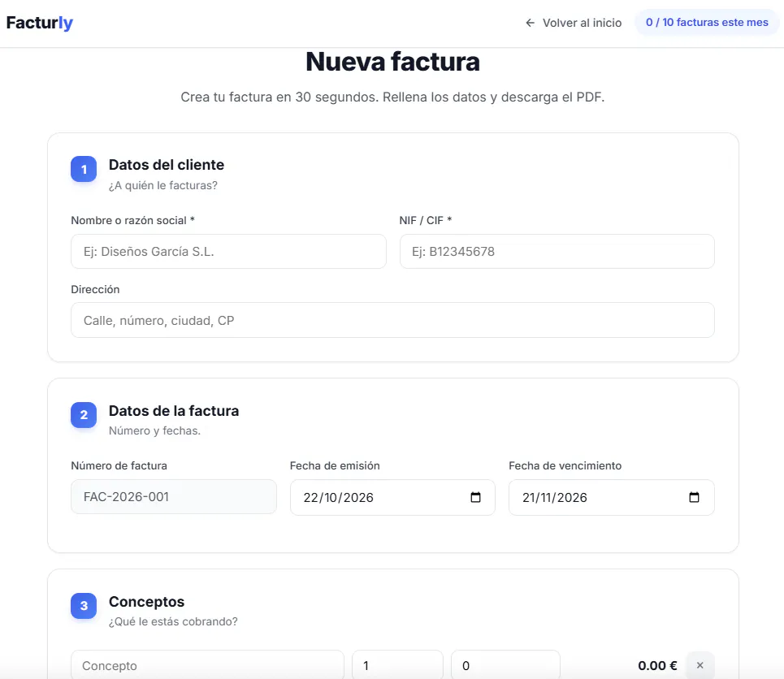Image resolution: width=784 pixels, height=679 pixels.
Task: Select the Número de factura field
Action: tap(174, 496)
